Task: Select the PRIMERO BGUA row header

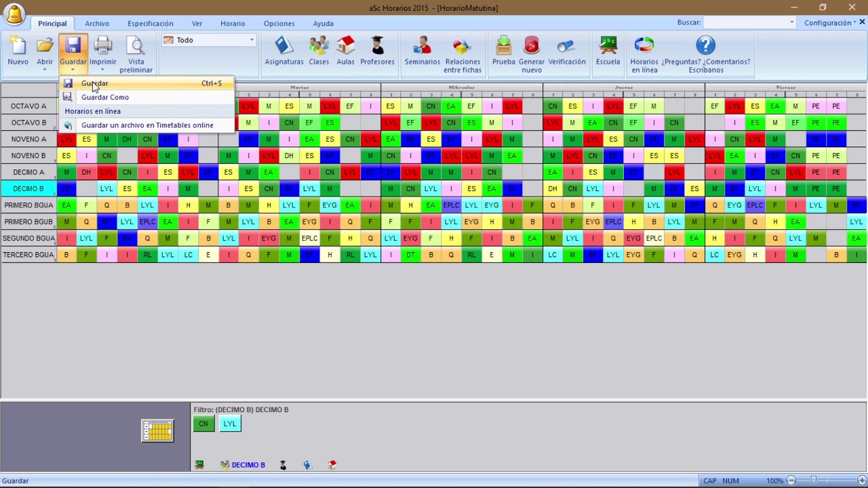Action: (x=28, y=205)
